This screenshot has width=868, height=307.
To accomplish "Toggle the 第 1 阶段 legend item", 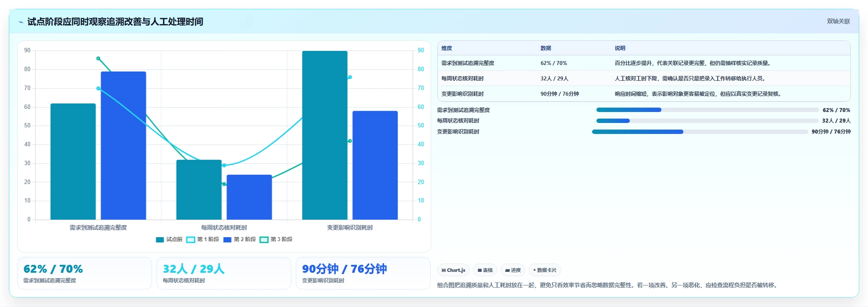I will click(203, 239).
